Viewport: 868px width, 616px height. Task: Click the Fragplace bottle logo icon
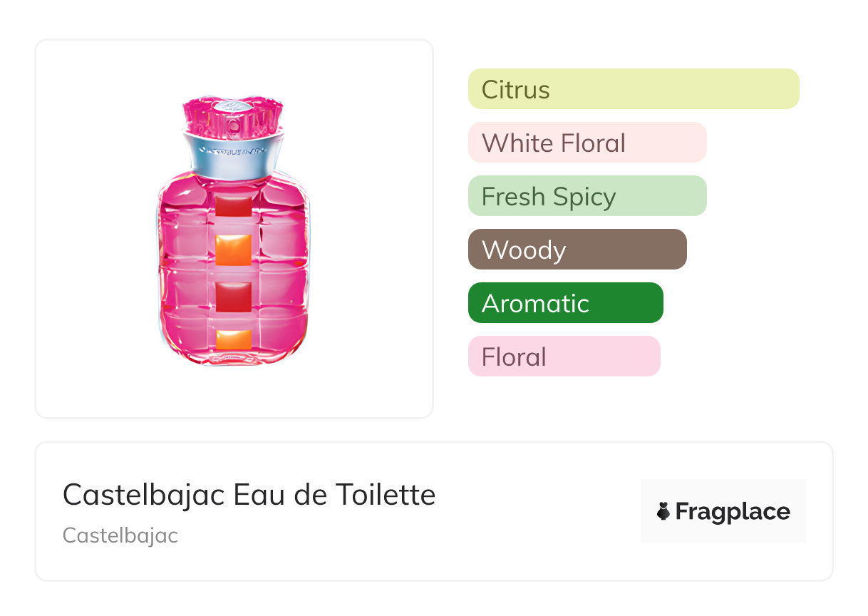point(663,511)
